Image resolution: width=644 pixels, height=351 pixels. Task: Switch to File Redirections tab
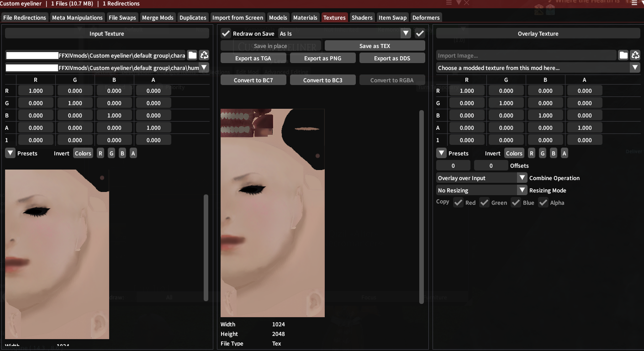pyautogui.click(x=25, y=17)
